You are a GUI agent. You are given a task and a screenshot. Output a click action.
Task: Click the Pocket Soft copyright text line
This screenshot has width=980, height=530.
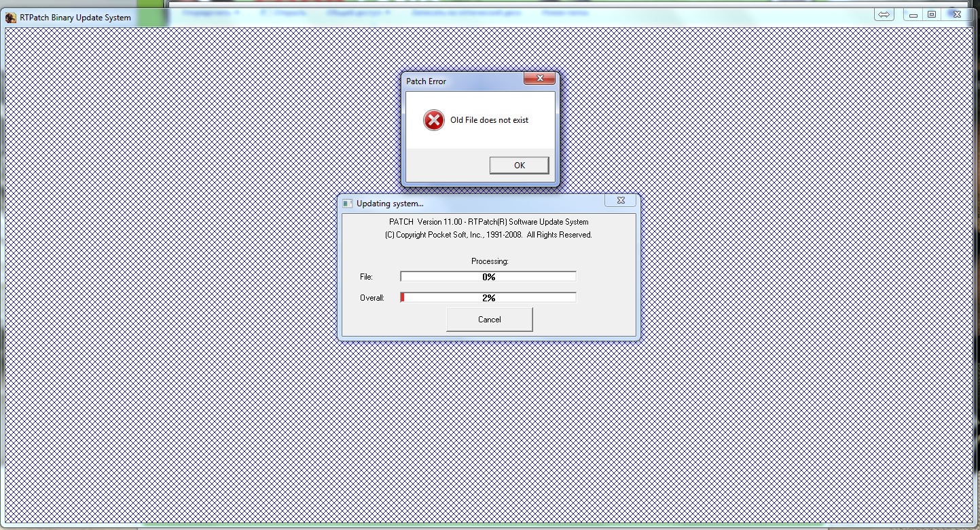[488, 235]
